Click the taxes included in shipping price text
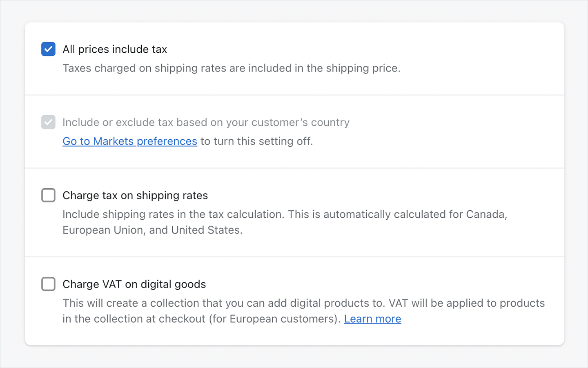The image size is (588, 368). (232, 68)
